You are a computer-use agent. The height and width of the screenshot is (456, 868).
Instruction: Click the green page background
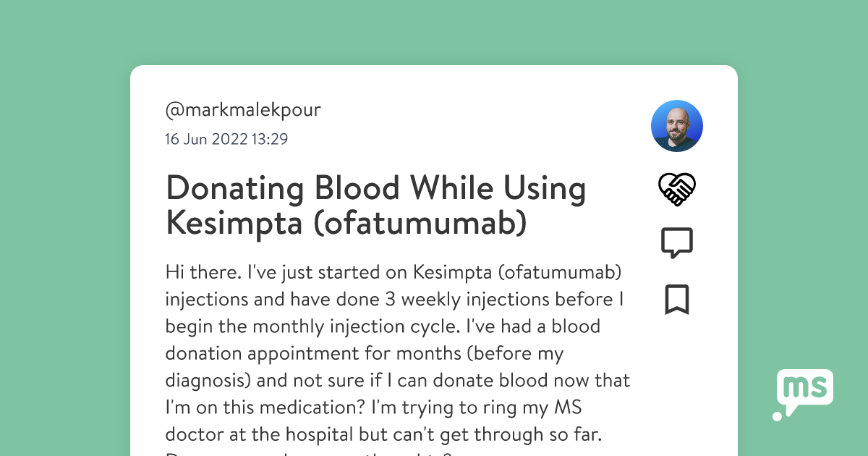click(65, 228)
